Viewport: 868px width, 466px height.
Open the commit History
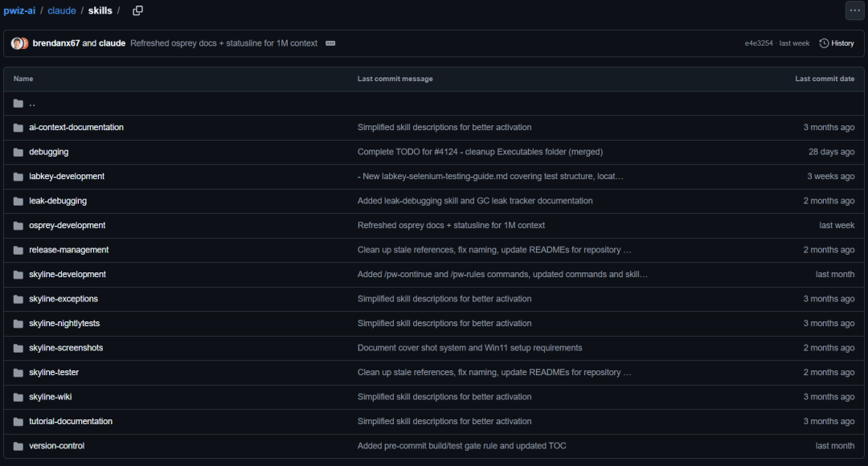tap(837, 43)
